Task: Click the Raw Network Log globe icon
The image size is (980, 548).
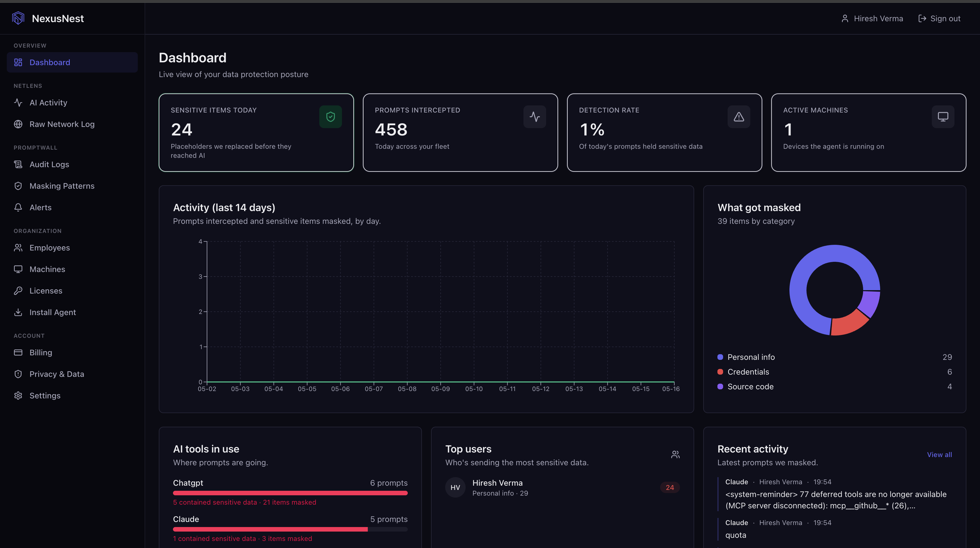Action: point(18,124)
